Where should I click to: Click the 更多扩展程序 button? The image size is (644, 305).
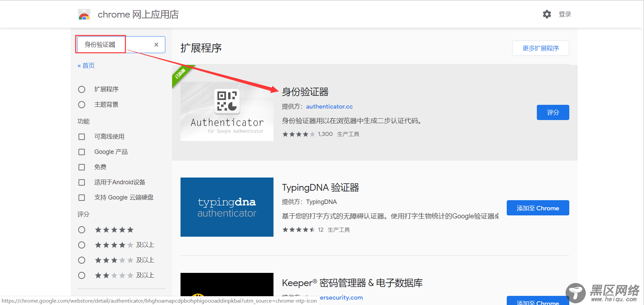(541, 48)
